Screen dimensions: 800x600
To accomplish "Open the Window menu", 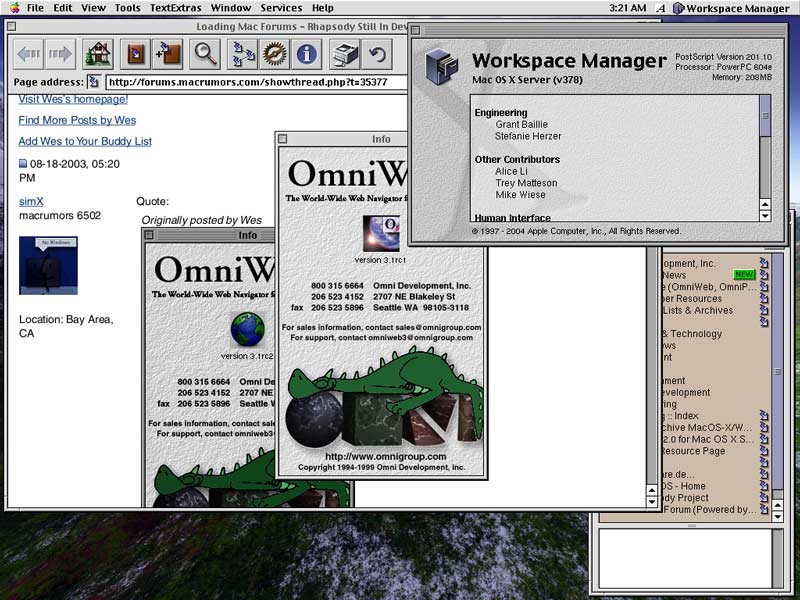I will coord(231,8).
